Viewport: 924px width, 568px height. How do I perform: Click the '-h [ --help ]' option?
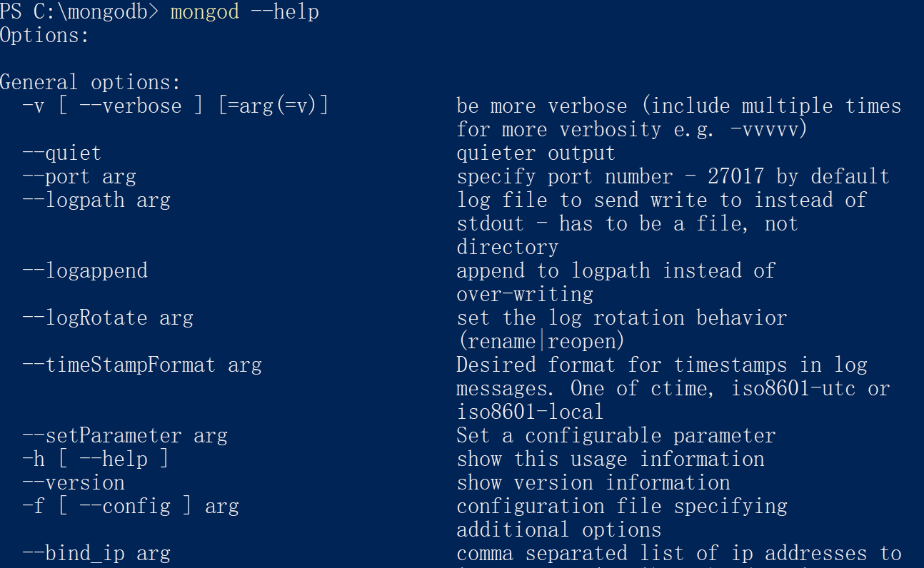(x=96, y=460)
